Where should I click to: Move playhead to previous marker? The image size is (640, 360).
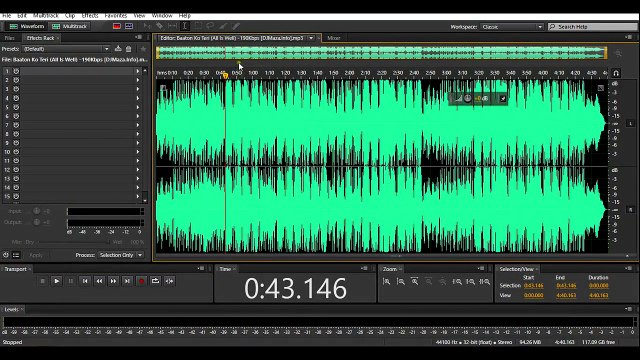[85, 281]
